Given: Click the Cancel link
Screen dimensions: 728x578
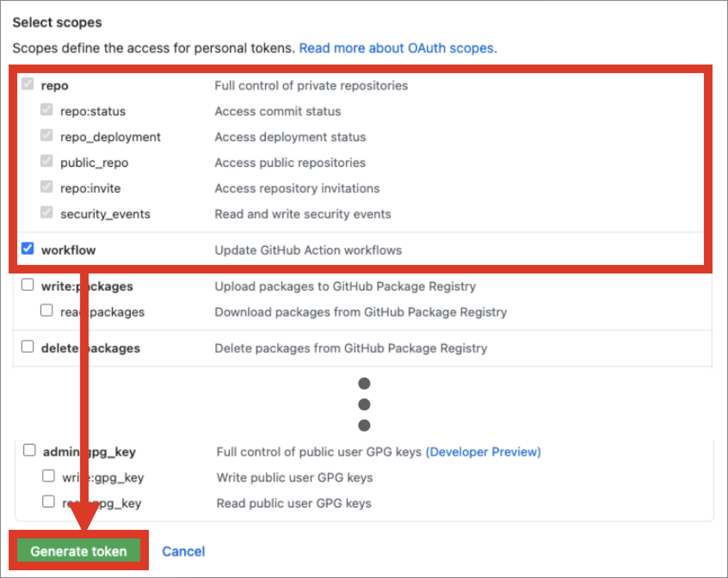Looking at the screenshot, I should click(184, 551).
